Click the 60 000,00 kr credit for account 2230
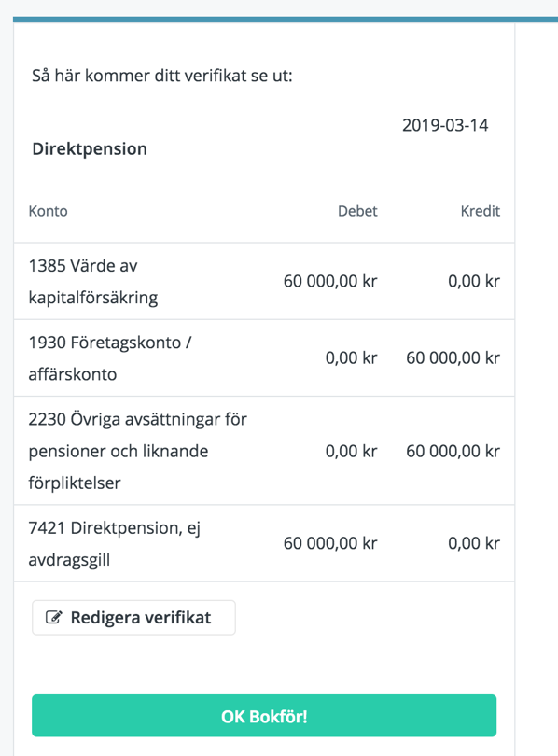 (x=453, y=452)
